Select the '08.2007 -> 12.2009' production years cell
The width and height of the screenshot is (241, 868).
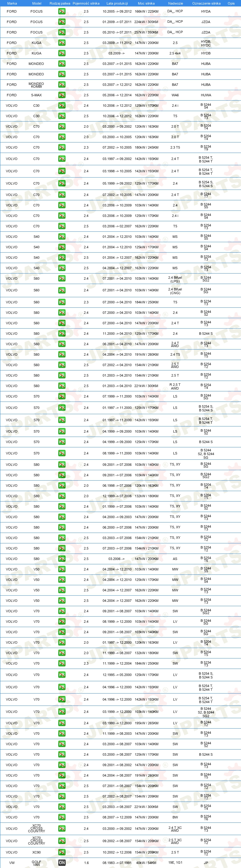coord(117,817)
